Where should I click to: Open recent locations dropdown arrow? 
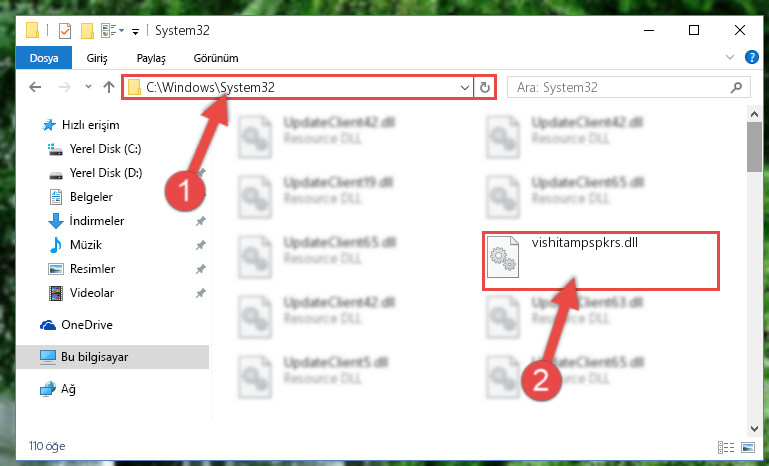click(x=88, y=87)
